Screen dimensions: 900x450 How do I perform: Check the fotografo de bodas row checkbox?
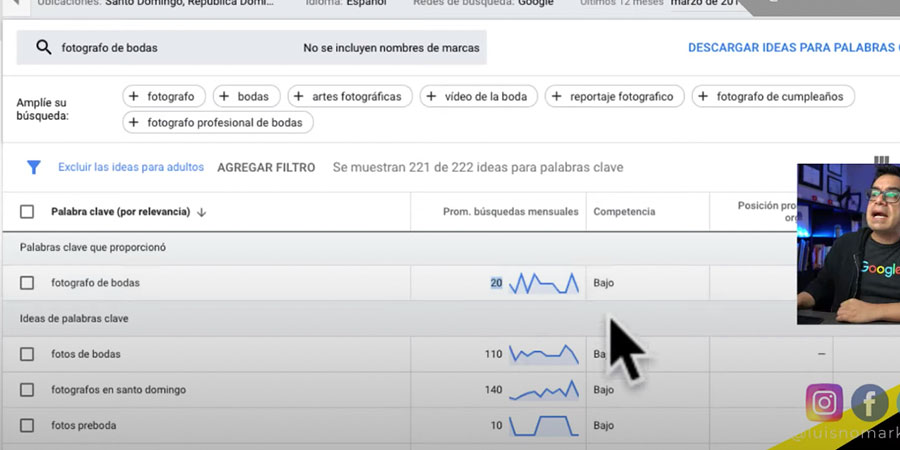(x=27, y=283)
